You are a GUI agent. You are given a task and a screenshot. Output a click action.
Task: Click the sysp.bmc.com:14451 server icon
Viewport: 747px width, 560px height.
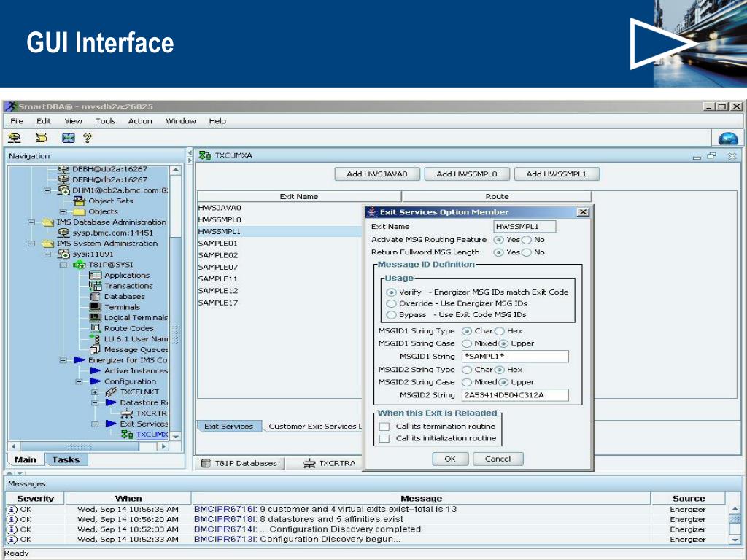tap(63, 233)
